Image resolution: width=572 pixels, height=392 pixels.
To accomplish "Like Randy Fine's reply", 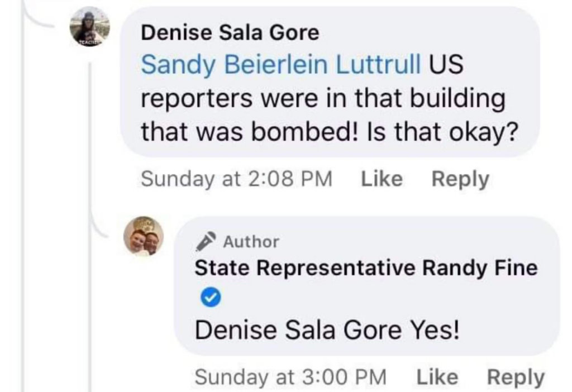I will [x=437, y=376].
